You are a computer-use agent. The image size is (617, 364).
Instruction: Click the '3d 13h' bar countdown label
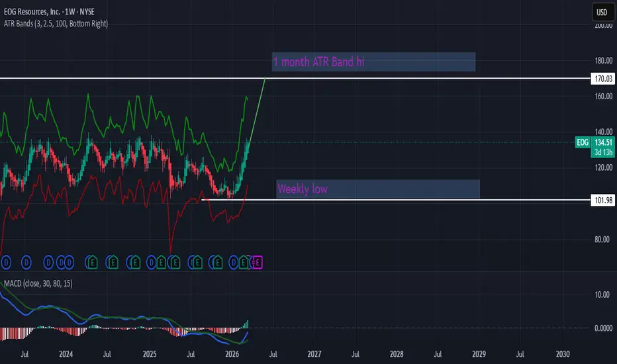[x=603, y=152]
